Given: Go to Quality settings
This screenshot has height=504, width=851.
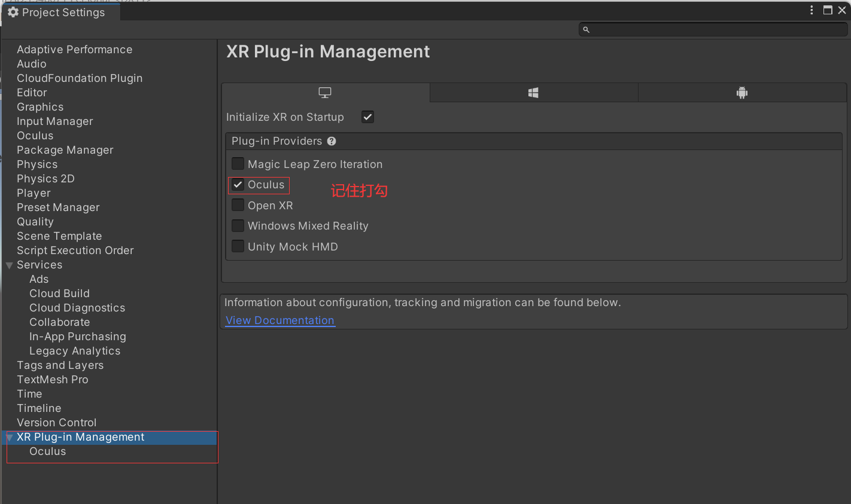Looking at the screenshot, I should [x=35, y=222].
